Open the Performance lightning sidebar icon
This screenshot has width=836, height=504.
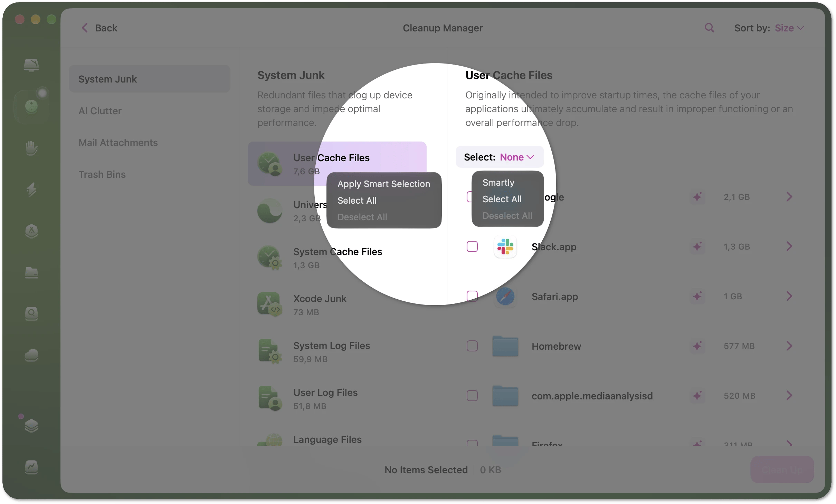(x=31, y=190)
